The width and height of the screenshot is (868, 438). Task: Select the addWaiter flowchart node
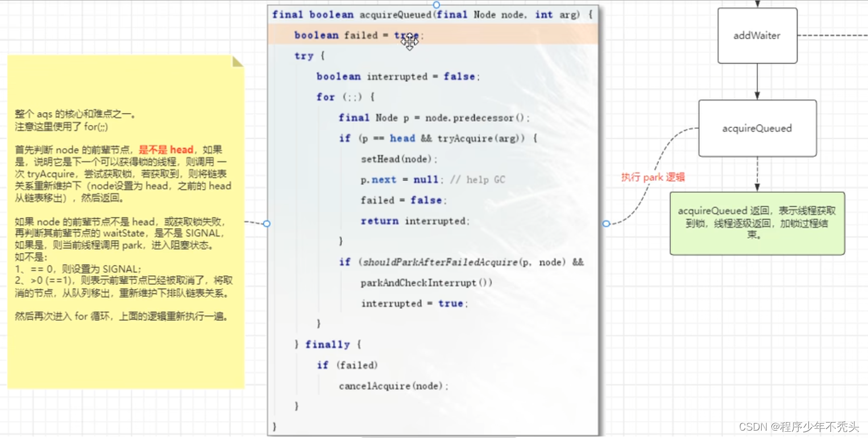(x=757, y=35)
